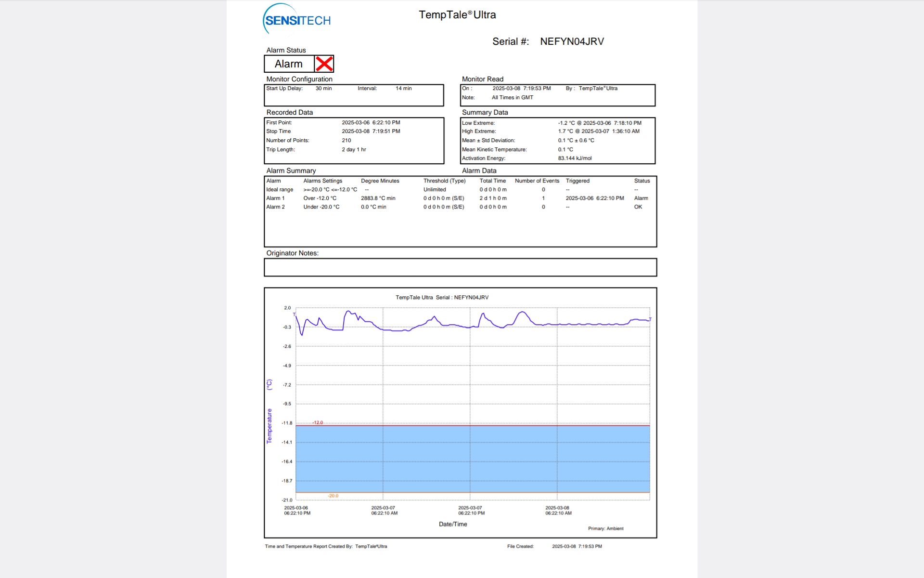Viewport: 924px width, 578px height.
Task: Click the Alarm status box label
Action: pos(288,64)
